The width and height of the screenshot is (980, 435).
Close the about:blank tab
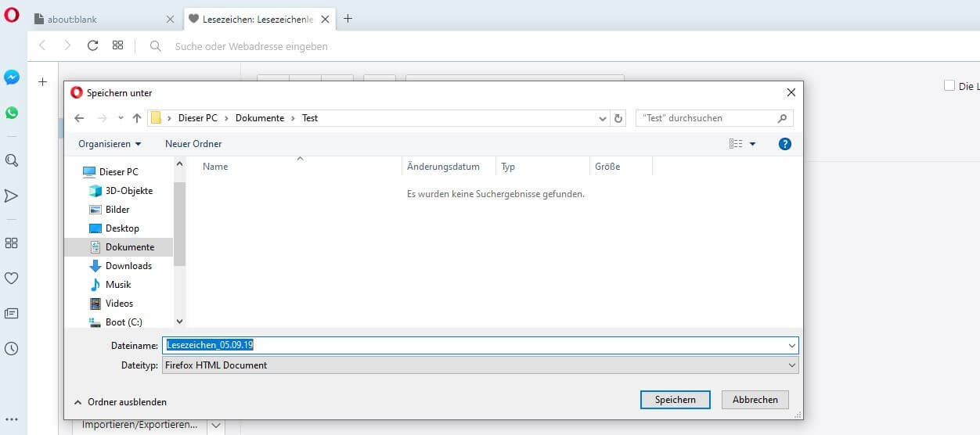tap(170, 19)
